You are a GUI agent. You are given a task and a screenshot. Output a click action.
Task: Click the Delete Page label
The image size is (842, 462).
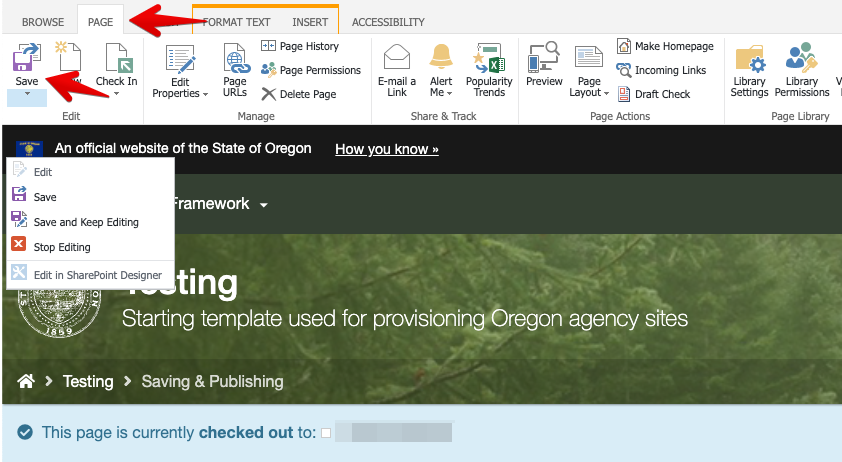308,94
